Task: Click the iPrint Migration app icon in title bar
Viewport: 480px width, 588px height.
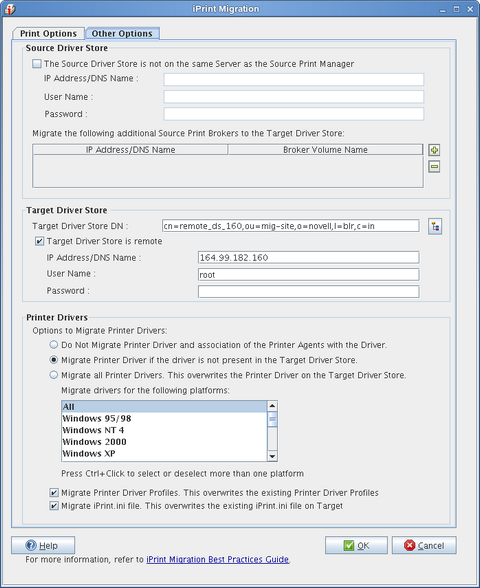Action: (x=9, y=9)
